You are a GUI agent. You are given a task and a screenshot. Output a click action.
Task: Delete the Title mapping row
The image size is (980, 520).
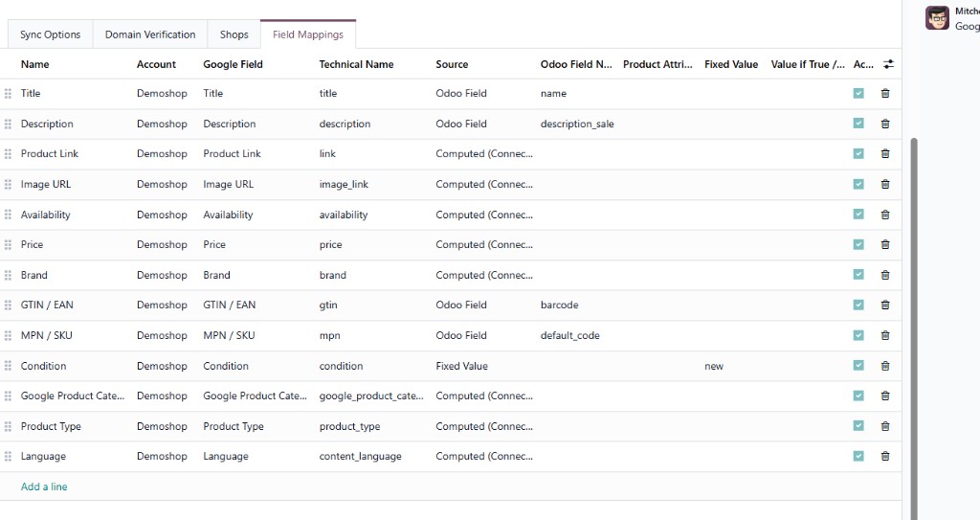click(885, 93)
